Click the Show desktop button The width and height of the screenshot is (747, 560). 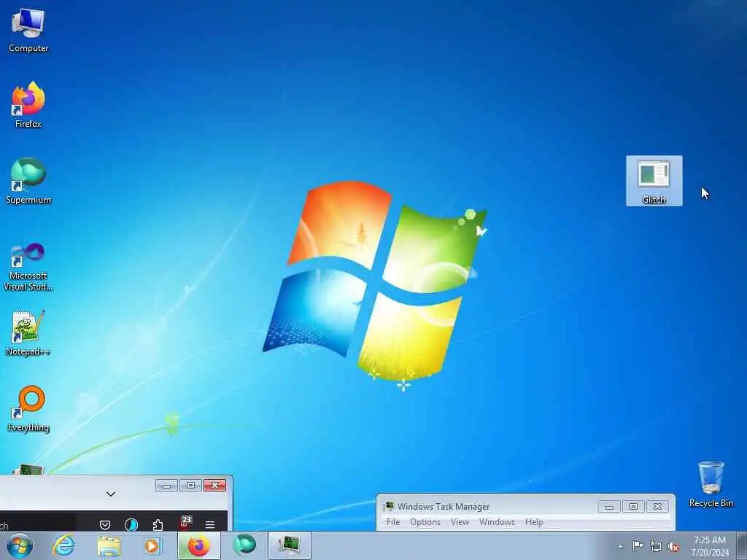(741, 545)
